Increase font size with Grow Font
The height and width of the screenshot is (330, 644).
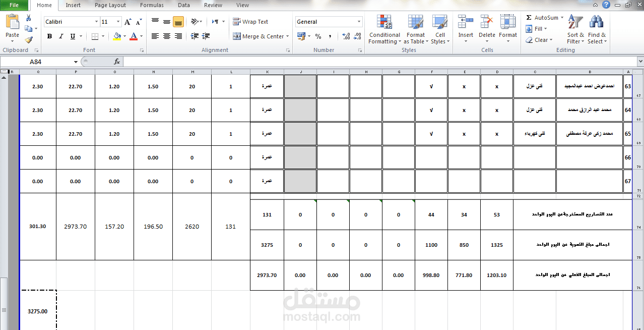click(x=128, y=22)
